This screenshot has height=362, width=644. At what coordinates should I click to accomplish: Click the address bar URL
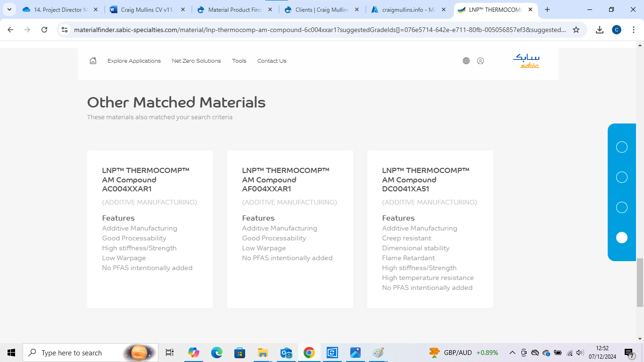click(320, 30)
